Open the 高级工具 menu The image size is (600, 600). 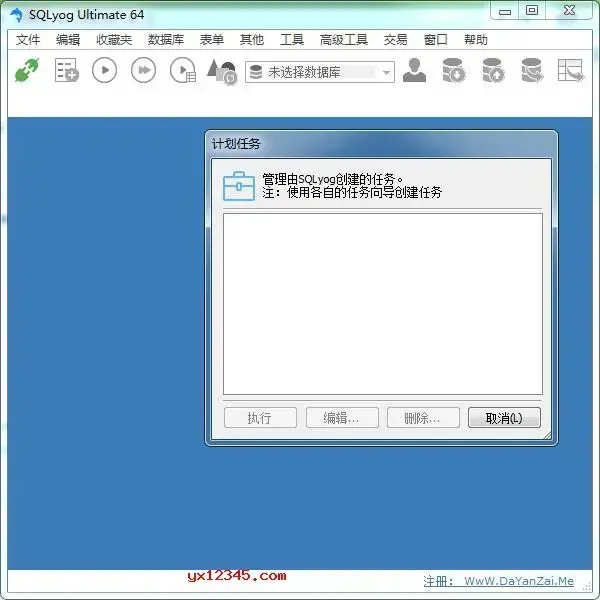(x=344, y=39)
